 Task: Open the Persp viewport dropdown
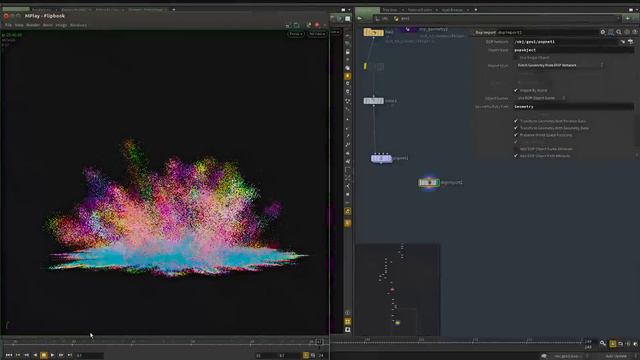click(296, 34)
